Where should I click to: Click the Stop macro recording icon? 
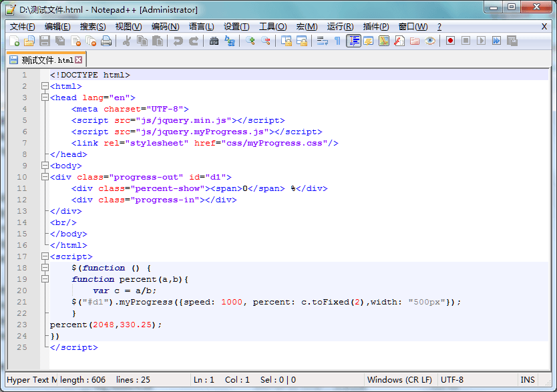coord(466,41)
